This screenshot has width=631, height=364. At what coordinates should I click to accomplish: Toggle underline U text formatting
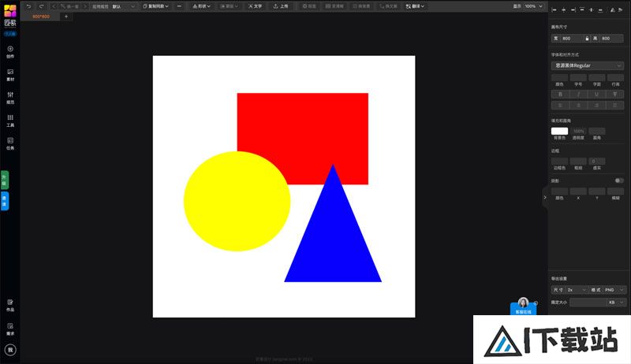(x=596, y=94)
